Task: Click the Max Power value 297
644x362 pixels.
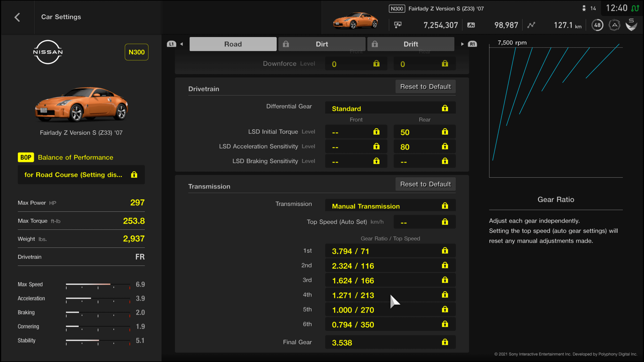Action: [x=137, y=202]
